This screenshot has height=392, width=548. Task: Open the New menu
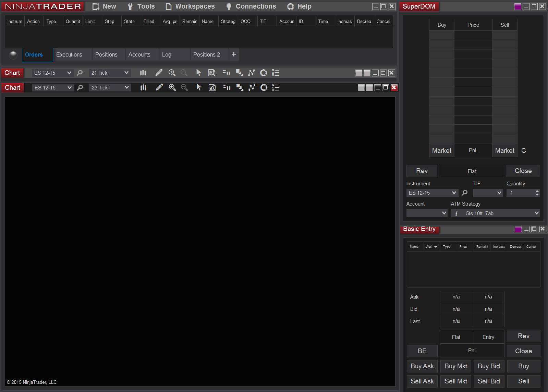pos(104,6)
